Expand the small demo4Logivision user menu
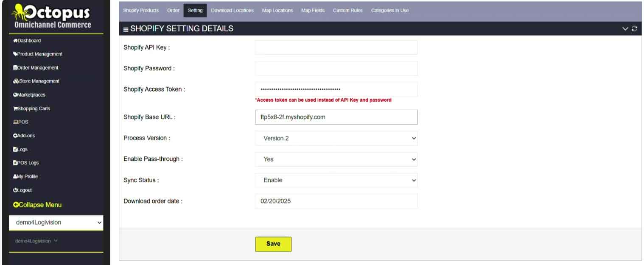 click(x=36, y=241)
